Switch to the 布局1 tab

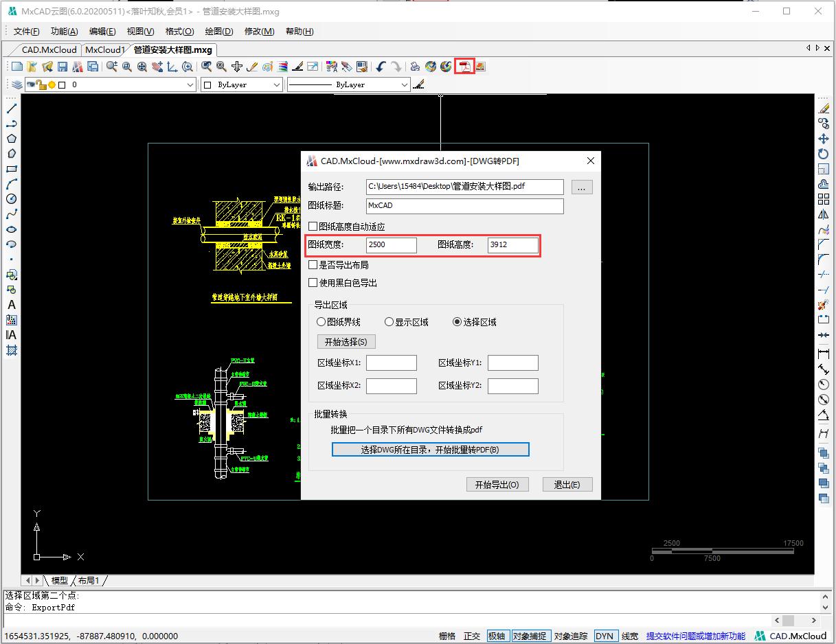90,580
